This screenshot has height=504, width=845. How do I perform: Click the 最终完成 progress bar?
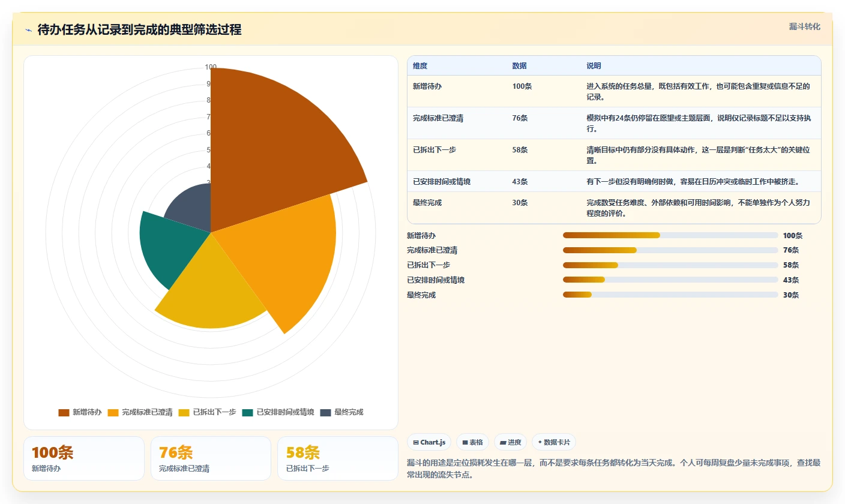(x=670, y=295)
